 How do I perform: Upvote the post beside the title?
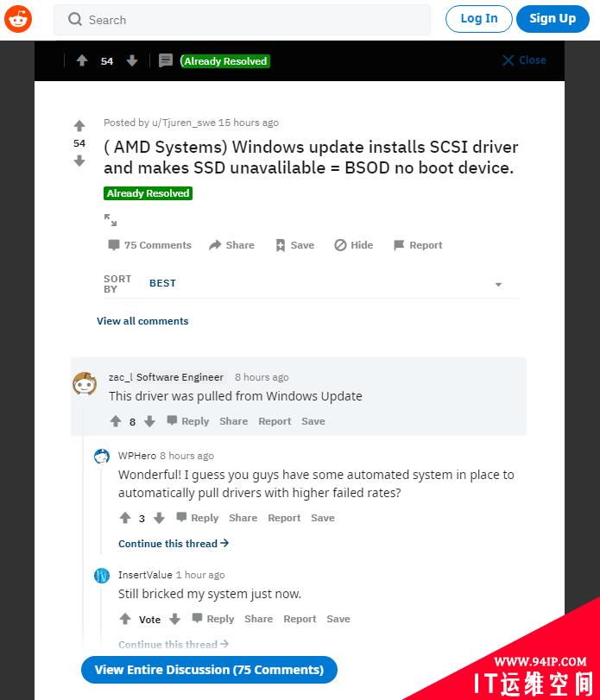point(79,126)
